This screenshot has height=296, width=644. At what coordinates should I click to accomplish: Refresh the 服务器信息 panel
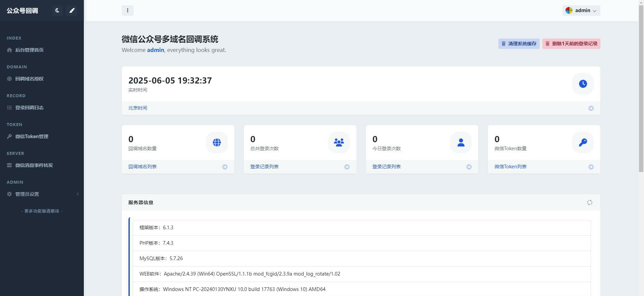pos(590,202)
